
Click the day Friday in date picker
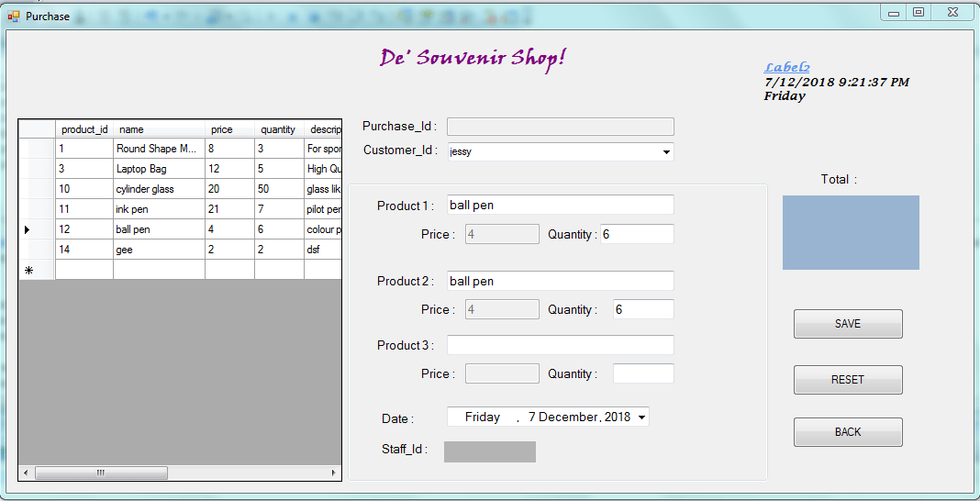[483, 417]
